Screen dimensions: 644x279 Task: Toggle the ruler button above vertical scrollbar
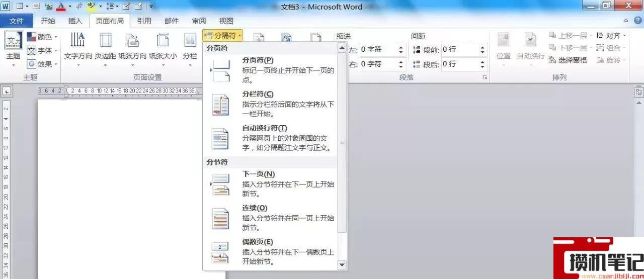click(639, 93)
